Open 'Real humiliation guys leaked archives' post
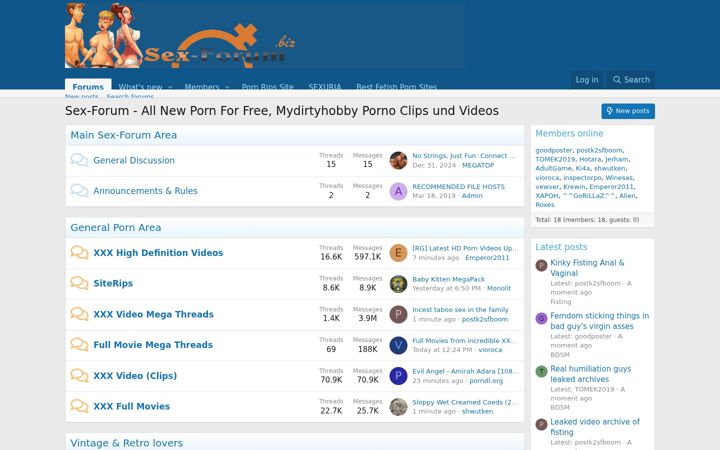 click(x=591, y=374)
